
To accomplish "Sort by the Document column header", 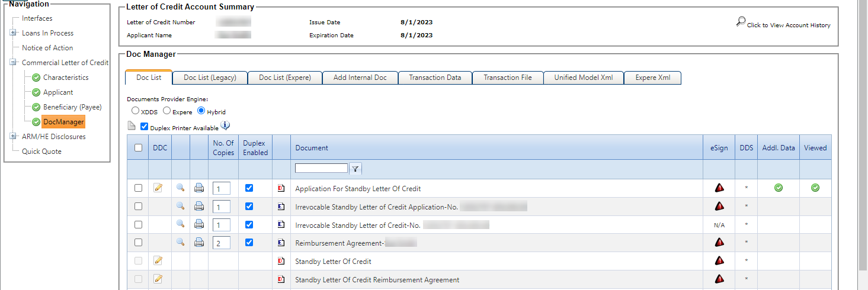I will click(x=312, y=148).
